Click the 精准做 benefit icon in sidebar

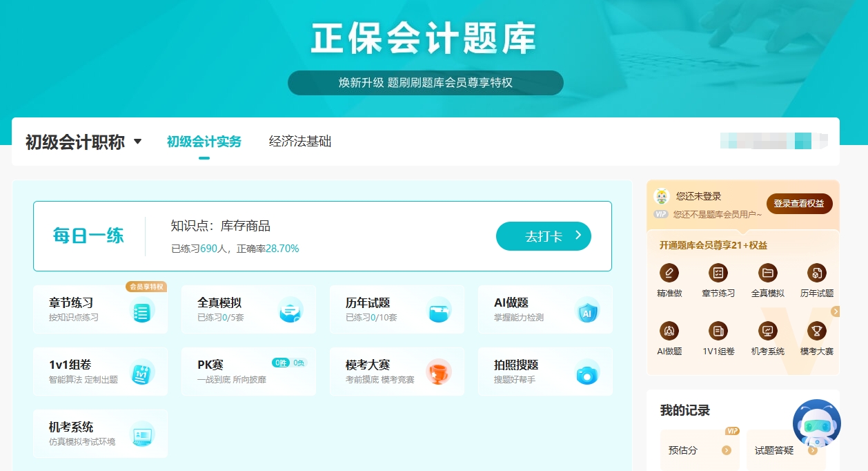[669, 272]
